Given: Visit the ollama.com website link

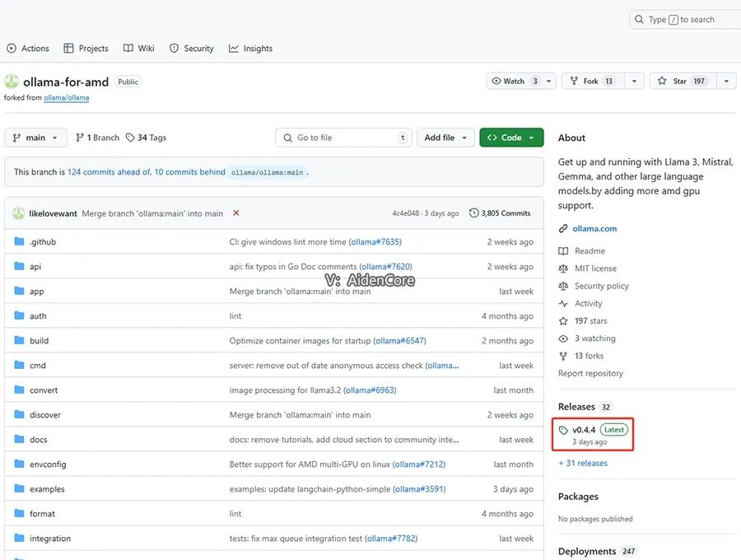Looking at the screenshot, I should click(x=594, y=229).
